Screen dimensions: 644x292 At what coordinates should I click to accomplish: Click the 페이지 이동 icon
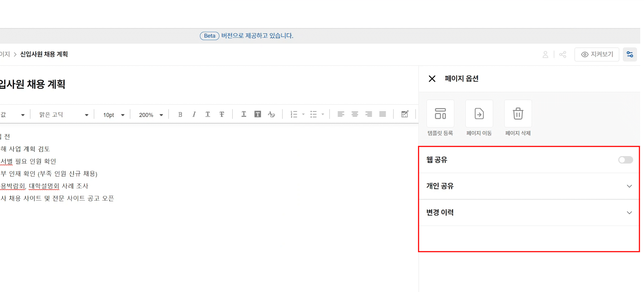click(x=479, y=114)
